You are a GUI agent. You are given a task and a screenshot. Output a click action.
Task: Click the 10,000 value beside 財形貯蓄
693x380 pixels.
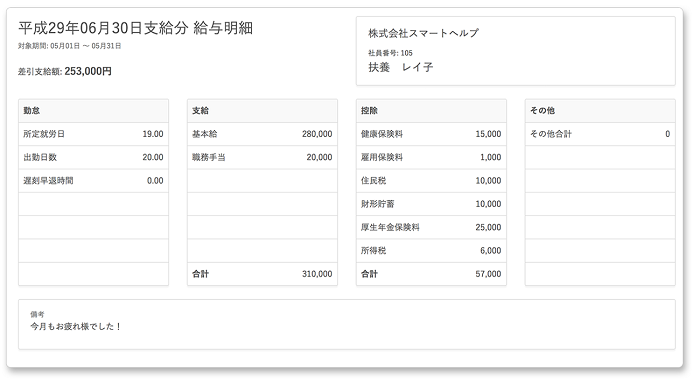pos(488,204)
